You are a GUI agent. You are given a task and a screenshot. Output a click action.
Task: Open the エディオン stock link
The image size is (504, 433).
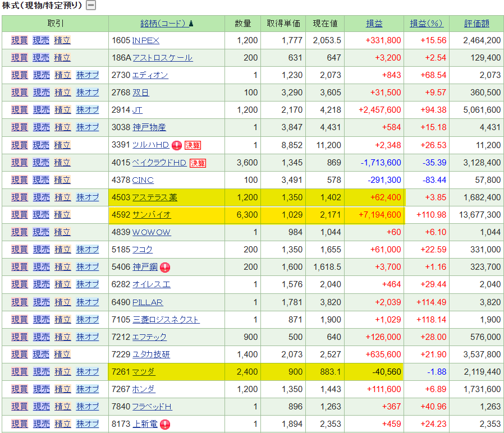coord(150,75)
